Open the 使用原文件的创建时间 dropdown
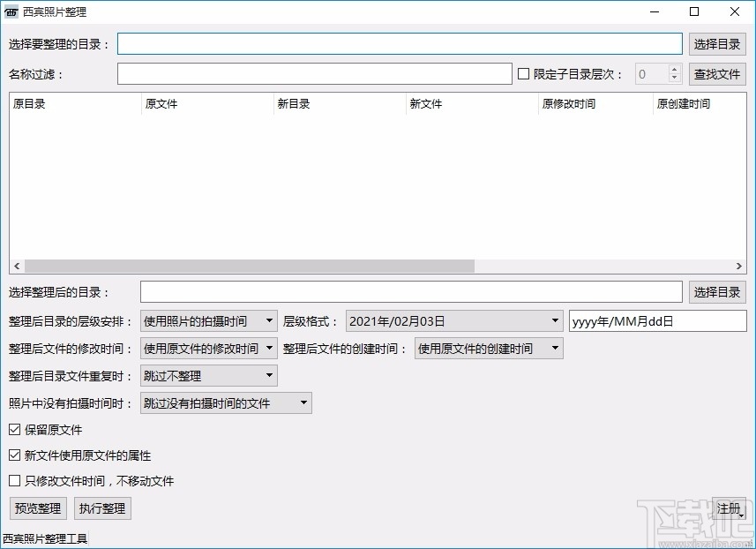The height and width of the screenshot is (549, 756). pyautogui.click(x=555, y=348)
